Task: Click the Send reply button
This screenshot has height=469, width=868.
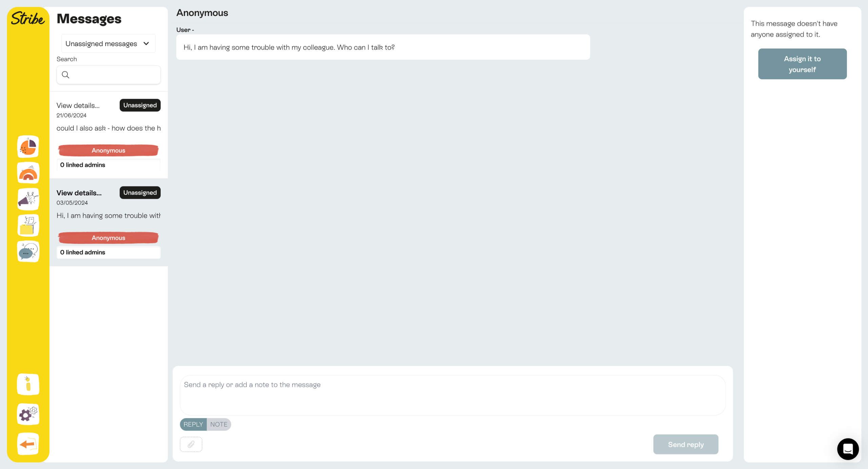Action: pos(686,444)
